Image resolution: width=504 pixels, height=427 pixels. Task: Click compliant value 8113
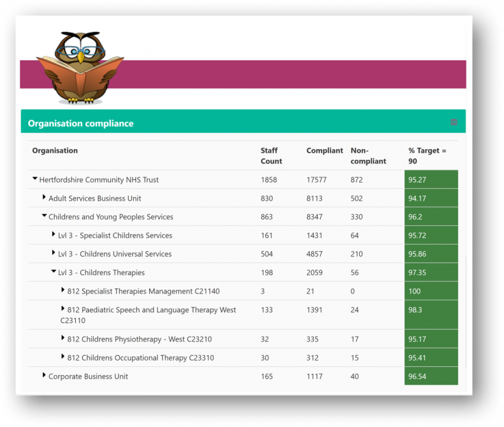(314, 198)
